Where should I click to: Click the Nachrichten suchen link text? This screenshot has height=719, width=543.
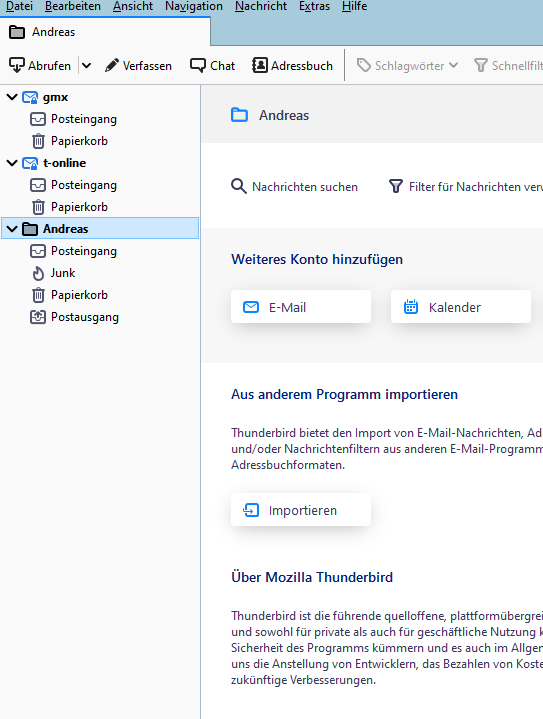305,187
